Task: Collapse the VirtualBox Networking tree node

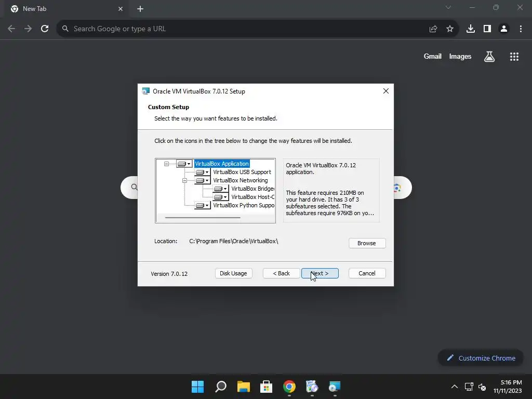Action: [x=184, y=180]
